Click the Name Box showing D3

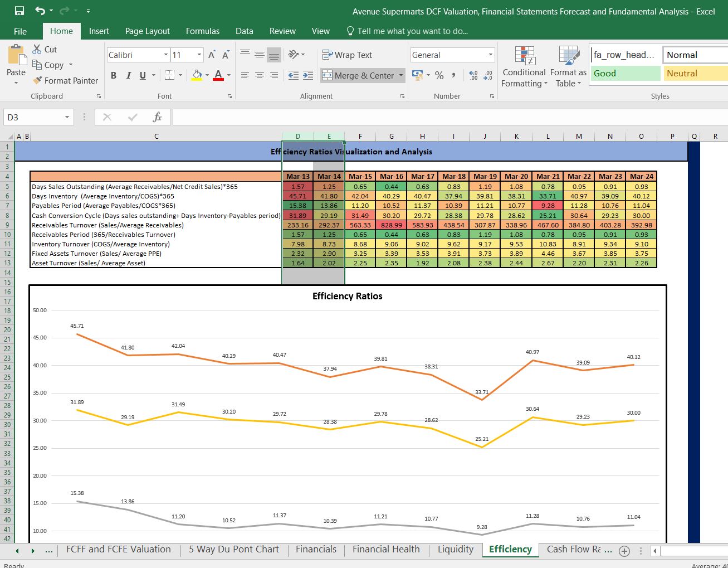(x=33, y=117)
